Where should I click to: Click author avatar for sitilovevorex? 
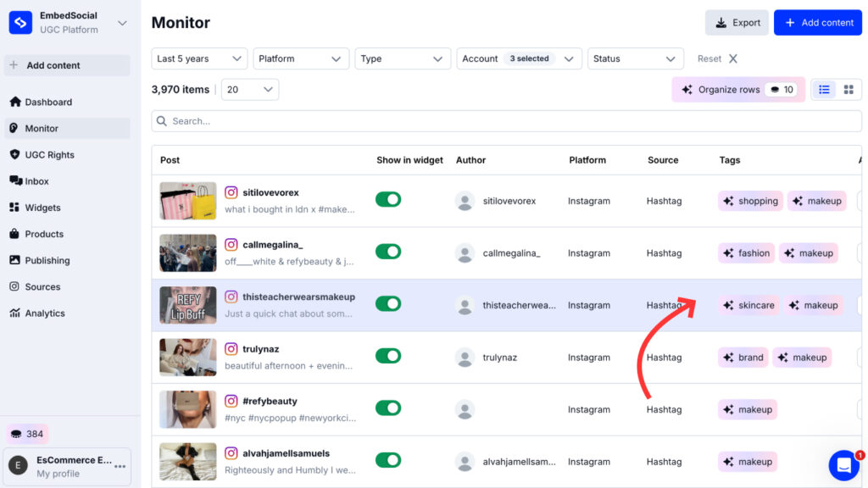(465, 201)
